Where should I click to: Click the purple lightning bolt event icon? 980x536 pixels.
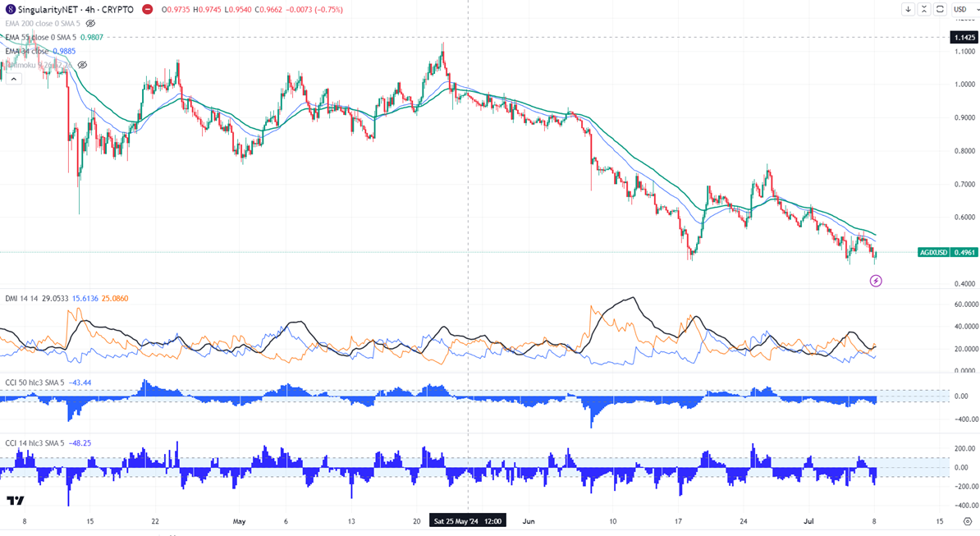pos(876,281)
